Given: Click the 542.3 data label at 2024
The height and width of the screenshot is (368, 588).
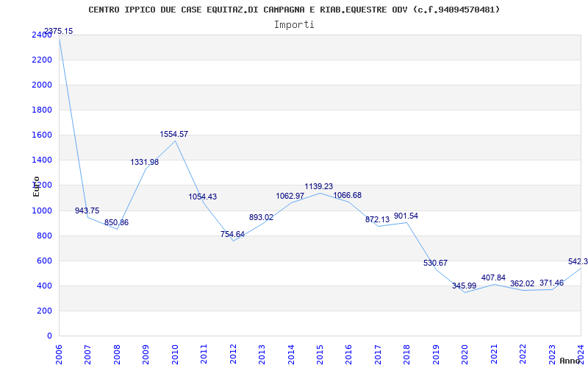Looking at the screenshot, I should click(578, 261).
